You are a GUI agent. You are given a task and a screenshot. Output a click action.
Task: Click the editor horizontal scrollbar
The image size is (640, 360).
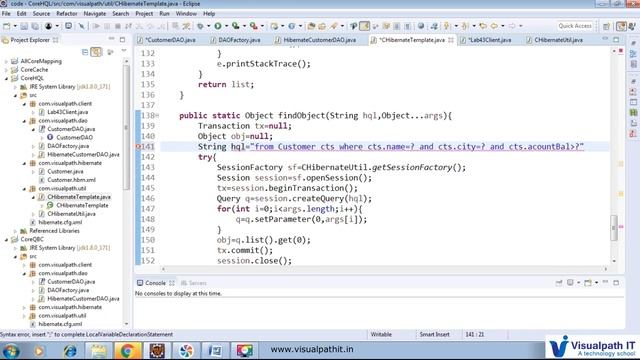point(384,269)
